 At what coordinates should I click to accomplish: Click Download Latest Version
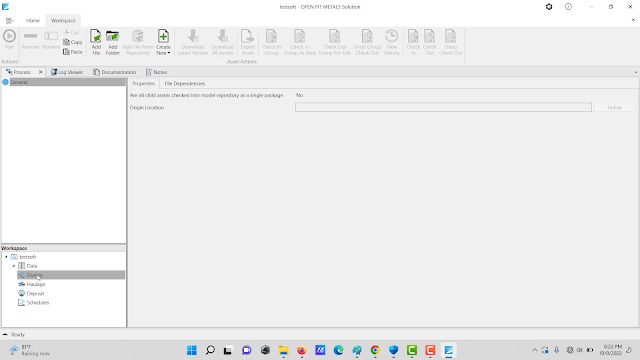pos(193,42)
